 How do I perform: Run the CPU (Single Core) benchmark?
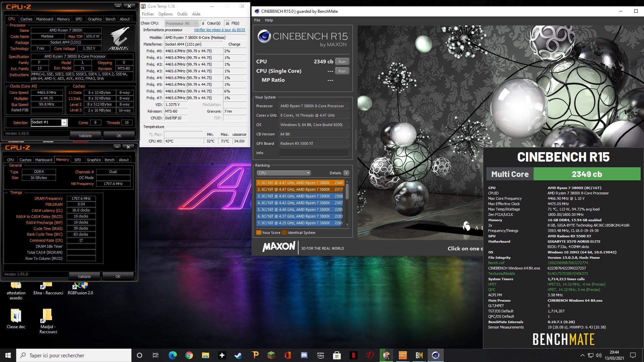342,71
